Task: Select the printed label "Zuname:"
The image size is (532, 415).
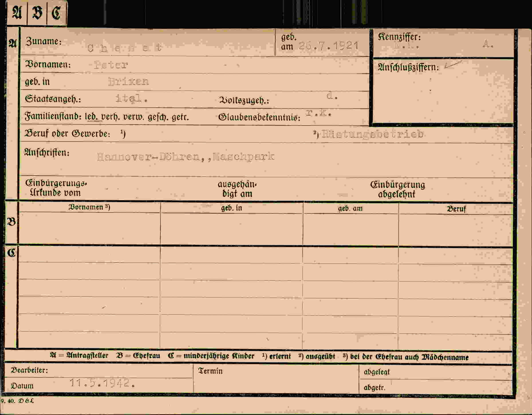Action: click(43, 41)
